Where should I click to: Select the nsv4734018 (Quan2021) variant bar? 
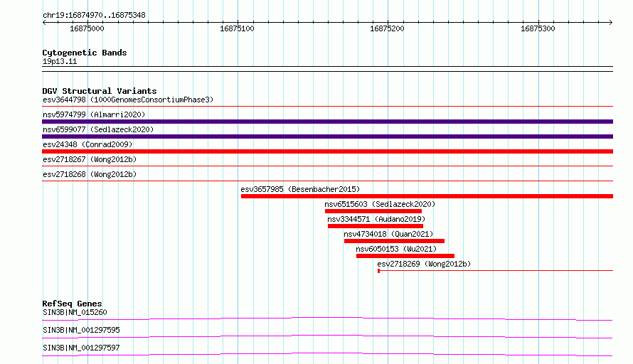(395, 241)
